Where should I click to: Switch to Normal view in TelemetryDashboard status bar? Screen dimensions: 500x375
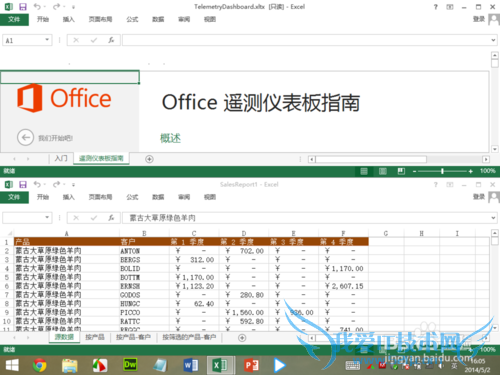click(x=364, y=171)
